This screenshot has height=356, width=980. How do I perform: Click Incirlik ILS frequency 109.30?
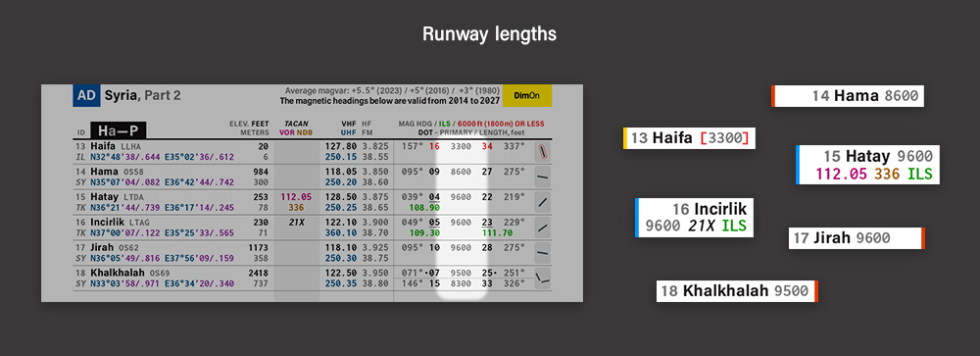[x=425, y=232]
